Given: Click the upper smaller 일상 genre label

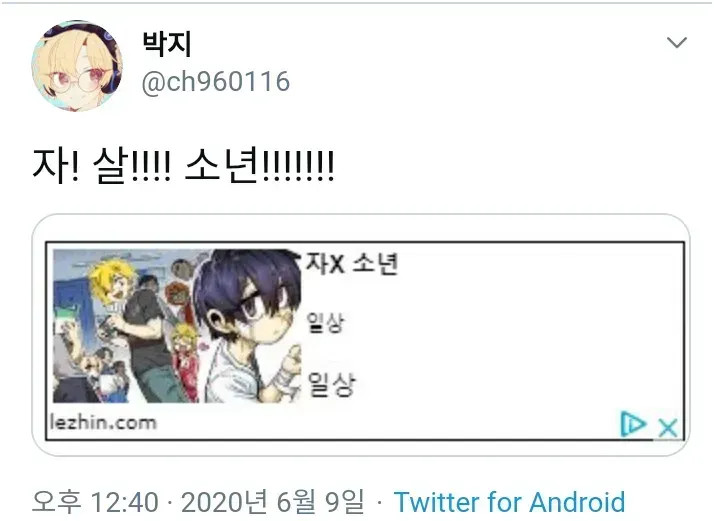Looking at the screenshot, I should (325, 322).
